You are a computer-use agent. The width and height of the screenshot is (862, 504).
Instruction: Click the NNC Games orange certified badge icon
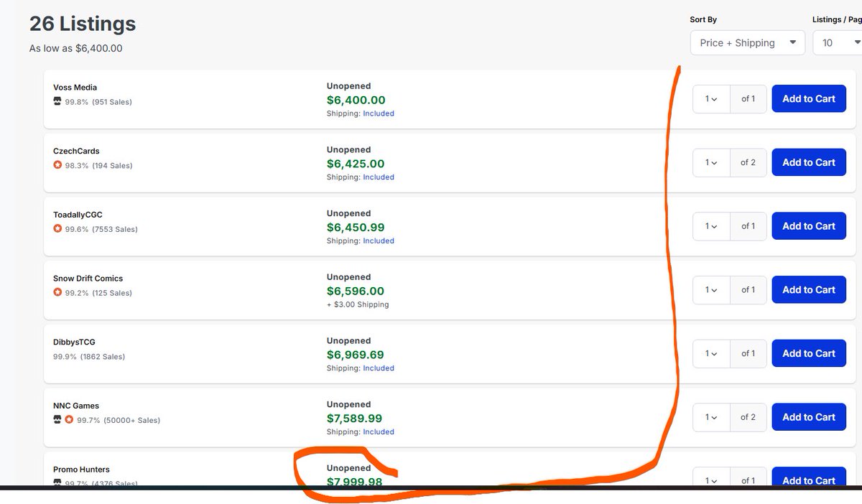[69, 419]
